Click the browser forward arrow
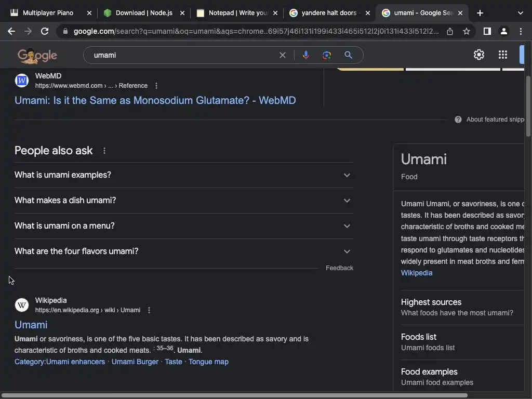The image size is (532, 399). coord(28,31)
